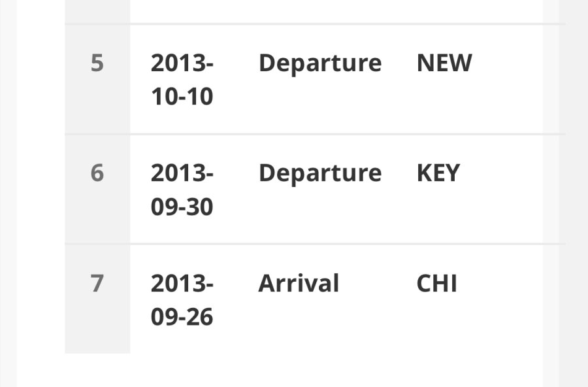588x387 pixels.
Task: Select the NEW code cell
Action: point(444,63)
